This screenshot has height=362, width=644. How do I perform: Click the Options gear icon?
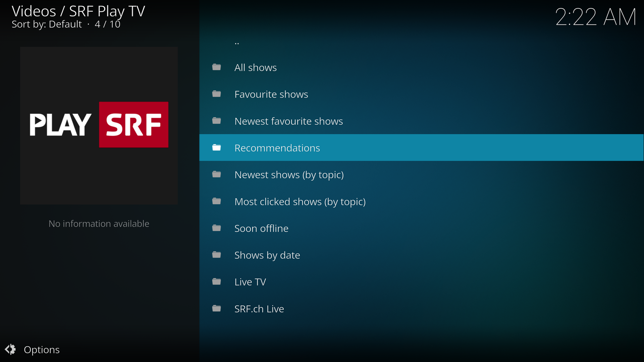10,349
